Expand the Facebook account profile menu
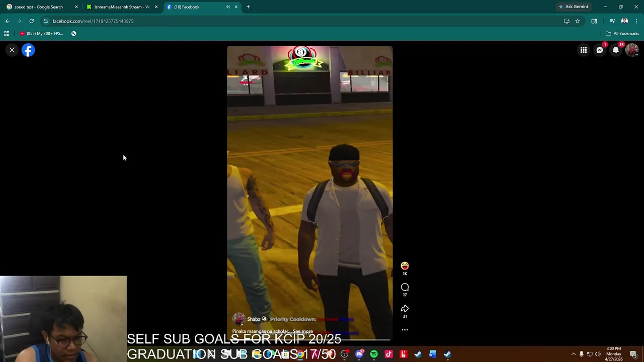 pyautogui.click(x=632, y=50)
